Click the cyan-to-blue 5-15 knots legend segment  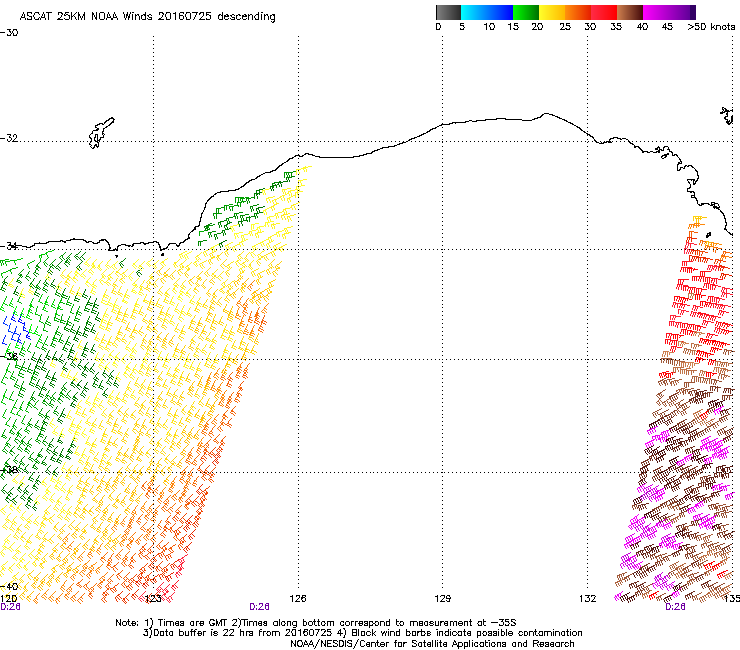point(486,12)
